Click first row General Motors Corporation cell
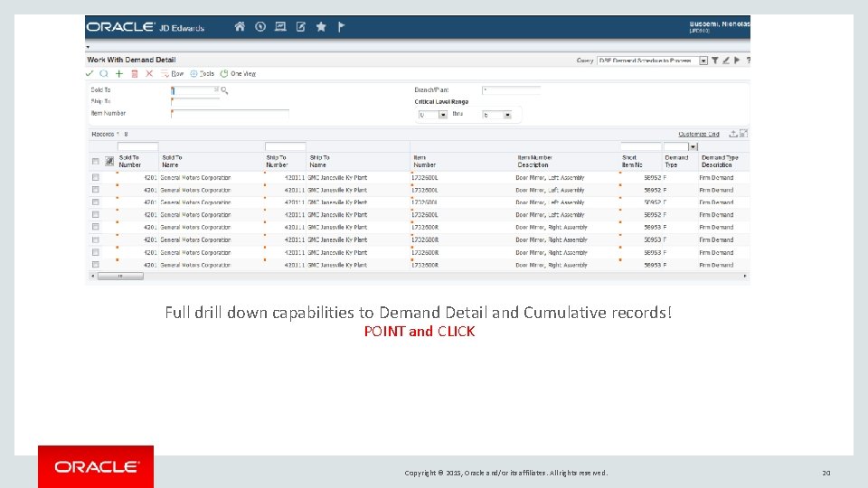868x488 pixels. point(195,178)
